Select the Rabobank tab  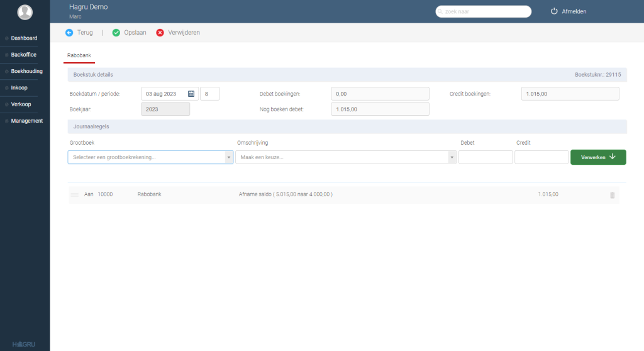(79, 55)
